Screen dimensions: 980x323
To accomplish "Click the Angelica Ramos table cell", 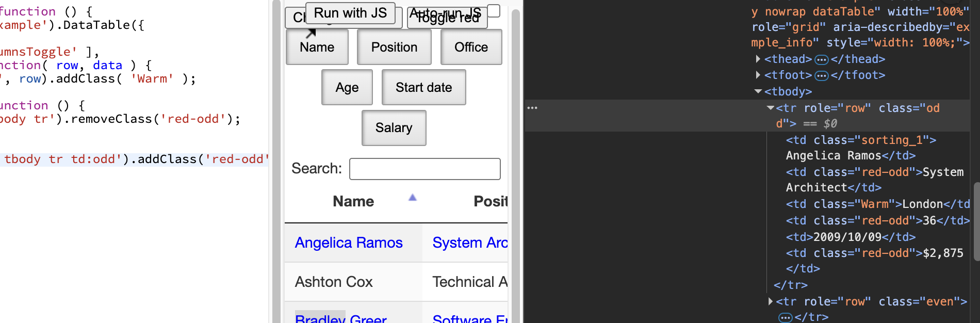I will (349, 243).
